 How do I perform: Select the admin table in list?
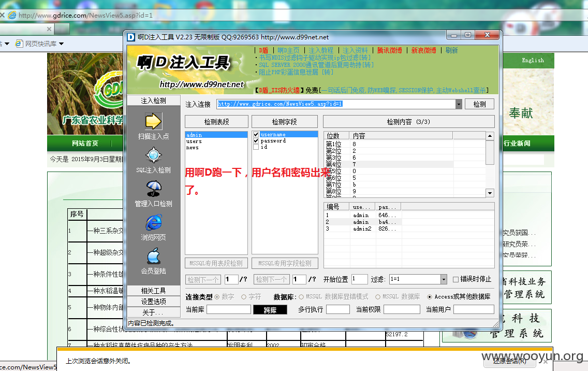pyautogui.click(x=216, y=135)
